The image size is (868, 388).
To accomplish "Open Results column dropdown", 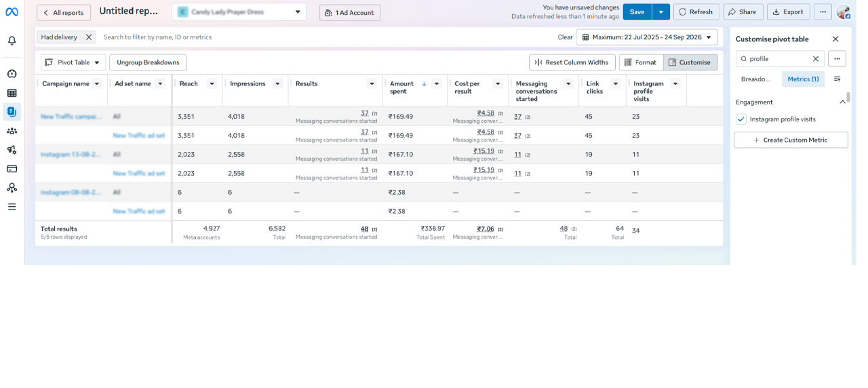I will [x=372, y=84].
